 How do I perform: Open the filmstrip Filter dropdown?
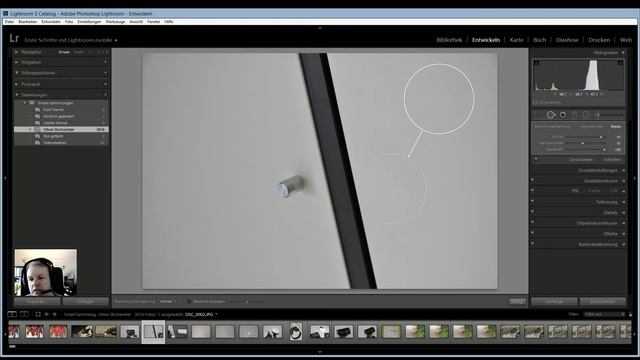coord(604,315)
